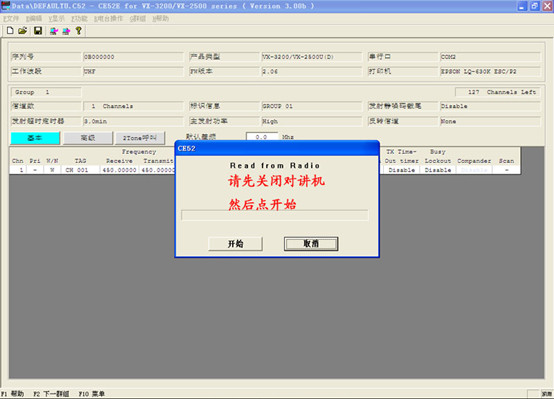Click 'F10 菜单' in the status bar
The width and height of the screenshot is (554, 399).
92,394
